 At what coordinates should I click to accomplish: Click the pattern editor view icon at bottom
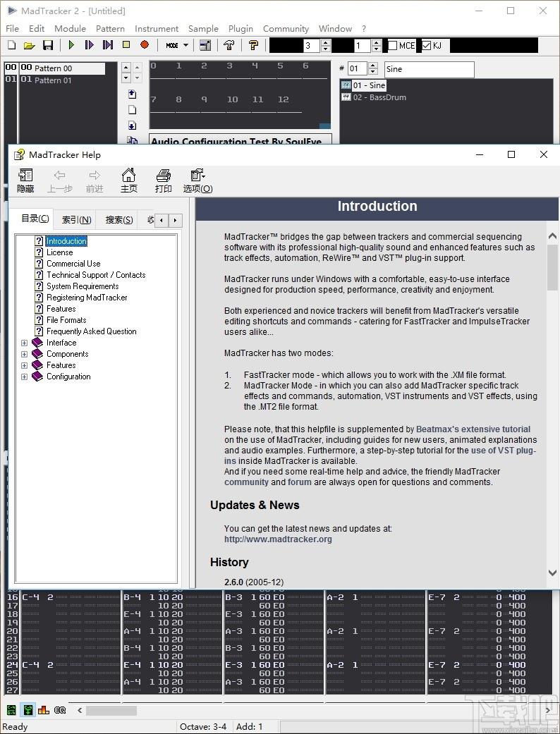11,709
